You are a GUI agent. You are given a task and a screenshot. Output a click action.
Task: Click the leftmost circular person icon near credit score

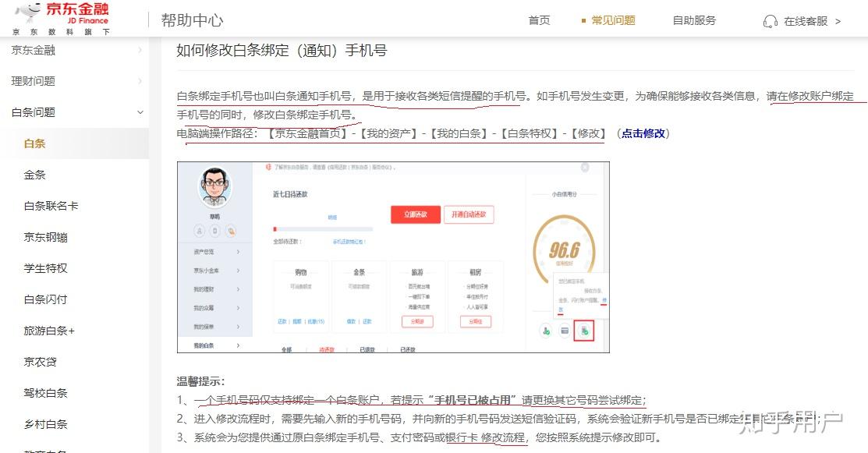[545, 331]
